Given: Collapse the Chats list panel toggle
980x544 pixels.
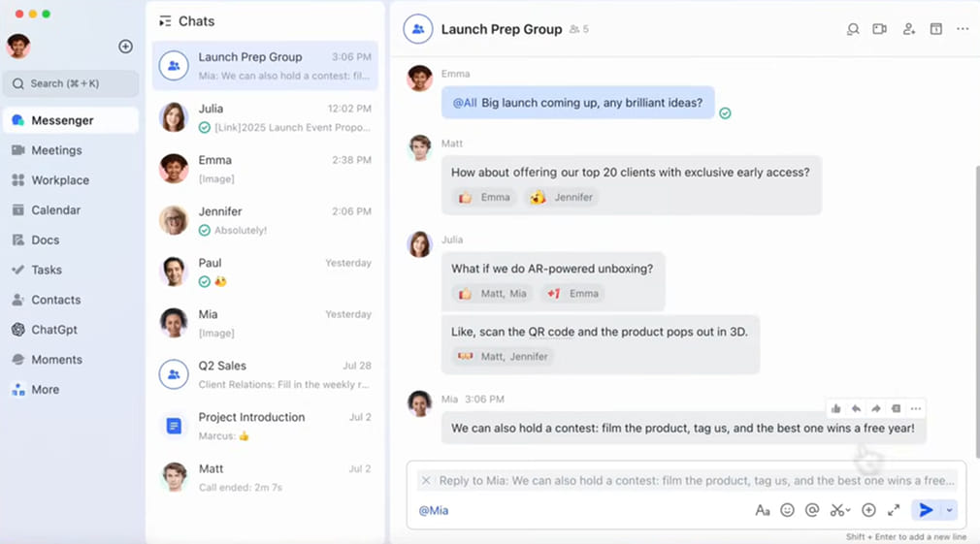Looking at the screenshot, I should tap(165, 21).
